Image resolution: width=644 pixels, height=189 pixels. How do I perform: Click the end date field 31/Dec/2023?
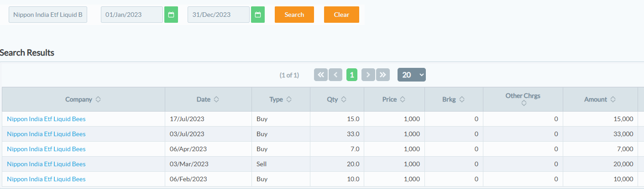pos(219,15)
